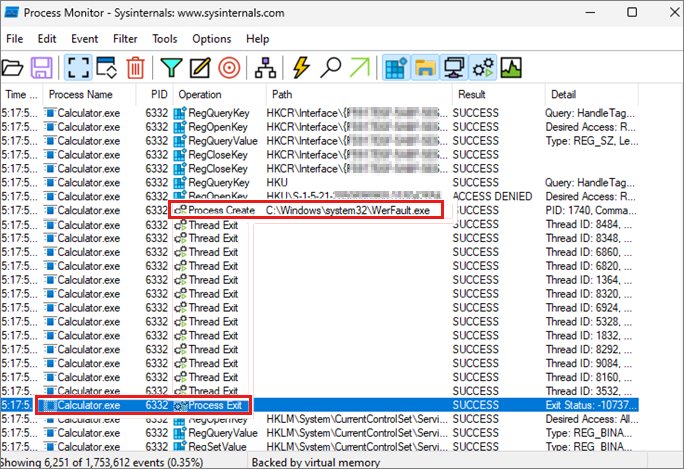Select the highlighted Process Exit row
The image size is (684, 469).
coord(319,405)
